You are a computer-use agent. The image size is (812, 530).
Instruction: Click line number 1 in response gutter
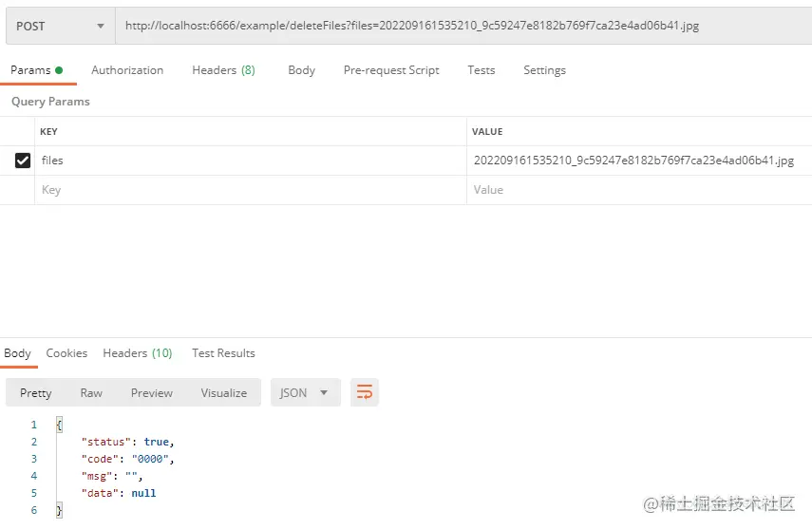34,425
